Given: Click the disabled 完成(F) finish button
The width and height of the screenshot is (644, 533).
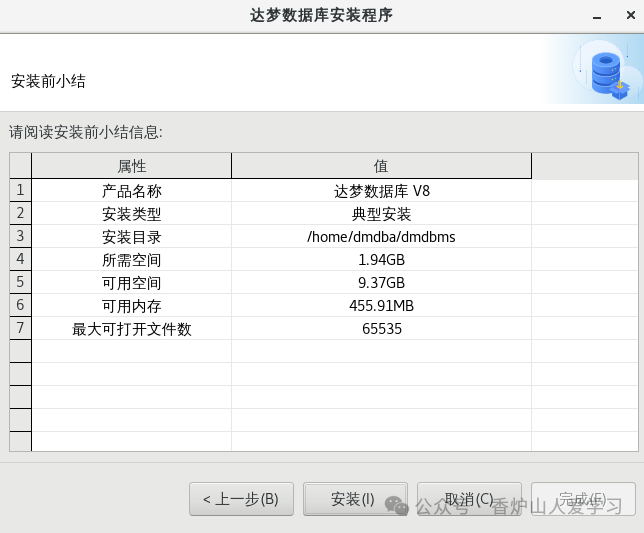Looking at the screenshot, I should (583, 499).
